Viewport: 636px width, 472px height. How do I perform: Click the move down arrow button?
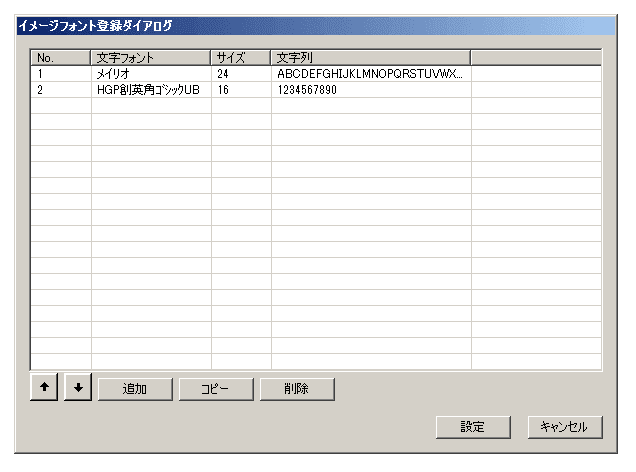[x=77, y=389]
